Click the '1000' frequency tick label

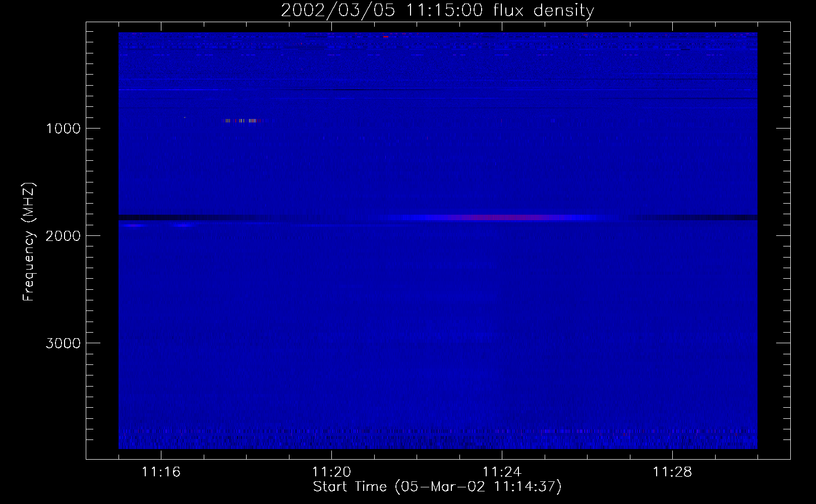63,129
